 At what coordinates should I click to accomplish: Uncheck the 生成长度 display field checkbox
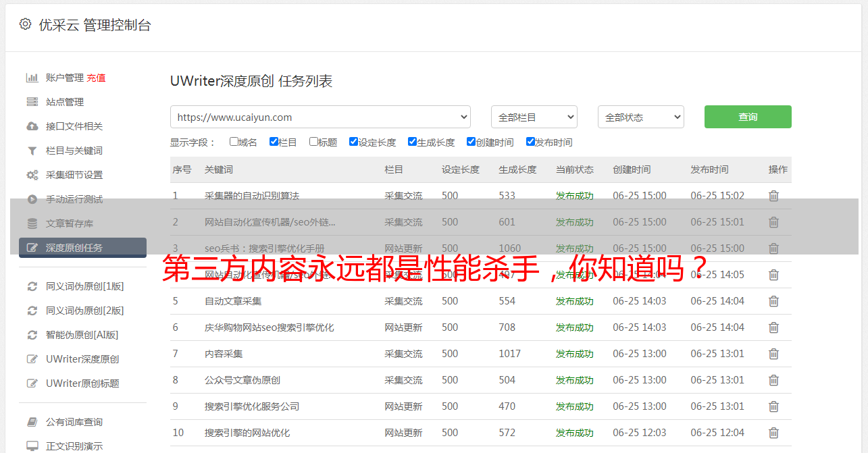point(412,142)
